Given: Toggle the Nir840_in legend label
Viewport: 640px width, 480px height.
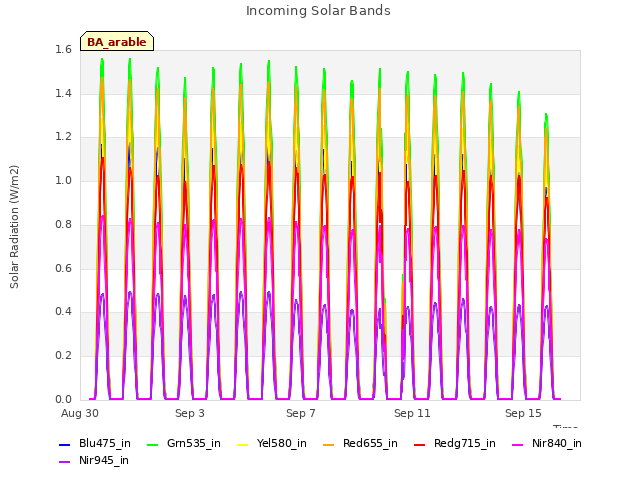Looking at the screenshot, I should (557, 443).
